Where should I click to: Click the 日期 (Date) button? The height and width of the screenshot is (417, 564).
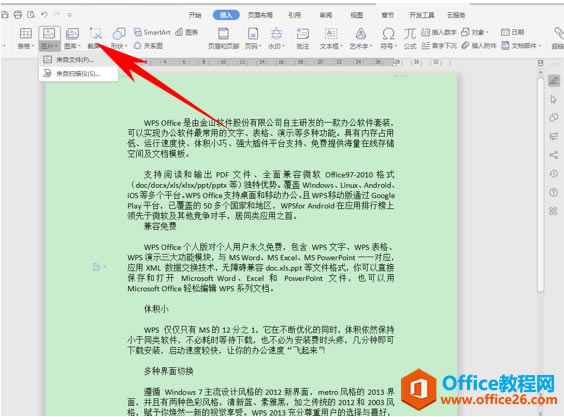pos(513,32)
